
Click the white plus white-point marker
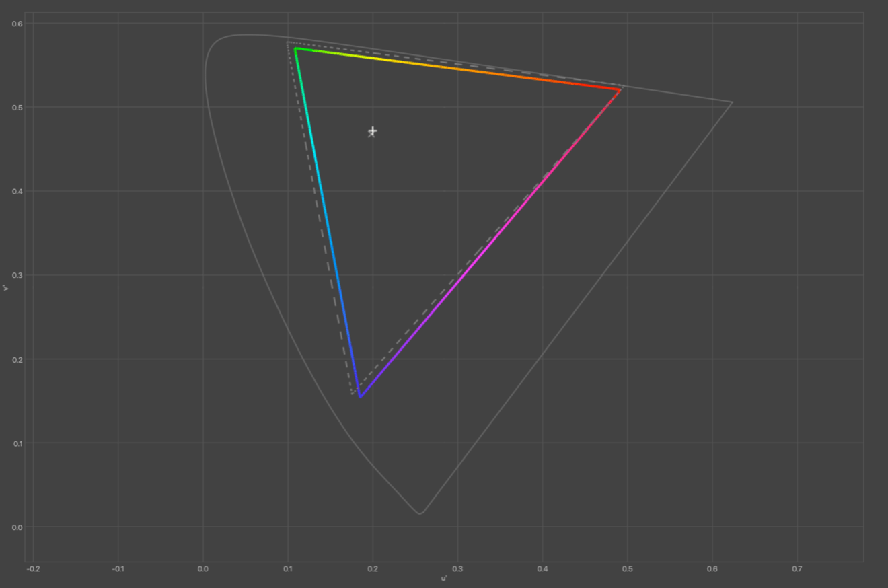coord(373,131)
